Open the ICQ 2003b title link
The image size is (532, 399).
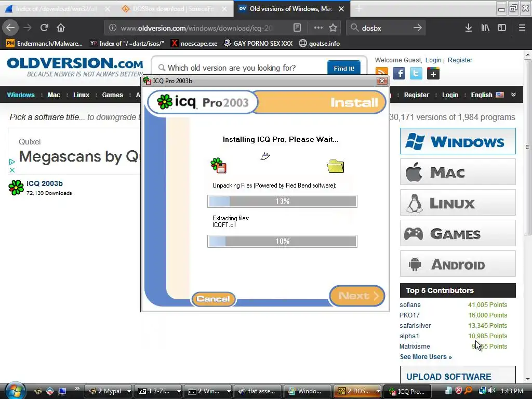click(x=45, y=183)
